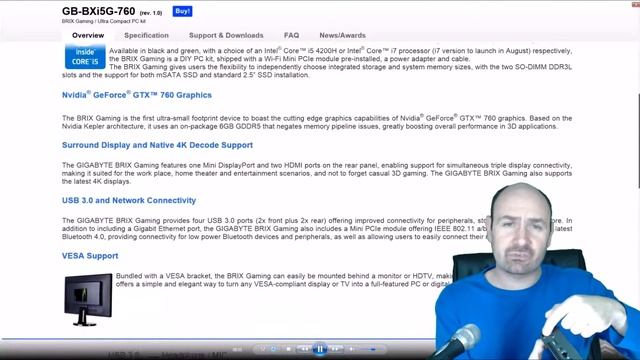Mute the player volume speaker icon
This screenshot has height=360, width=640.
[351, 349]
